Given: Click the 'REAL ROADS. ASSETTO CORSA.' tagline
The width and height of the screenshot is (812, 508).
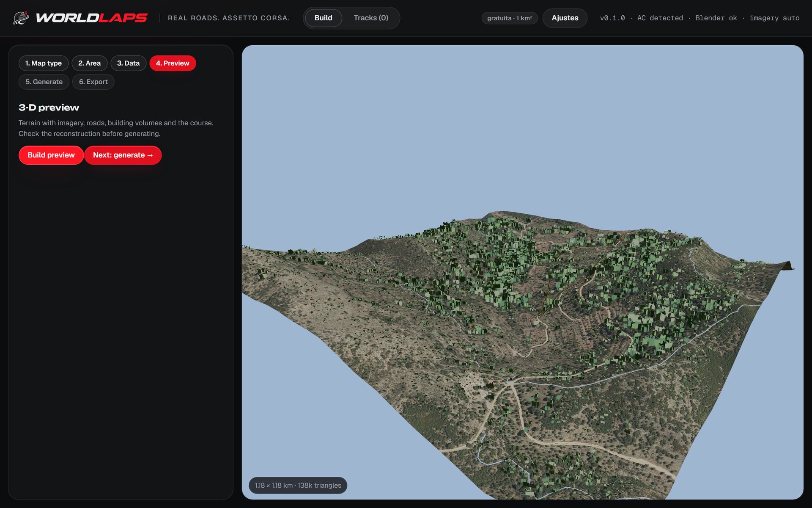Looking at the screenshot, I should pos(229,18).
